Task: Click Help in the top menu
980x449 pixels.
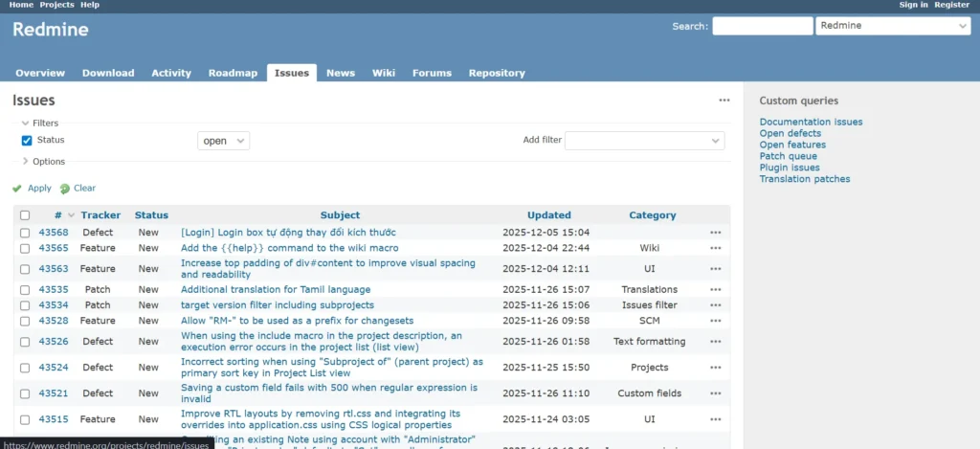Action: point(90,5)
